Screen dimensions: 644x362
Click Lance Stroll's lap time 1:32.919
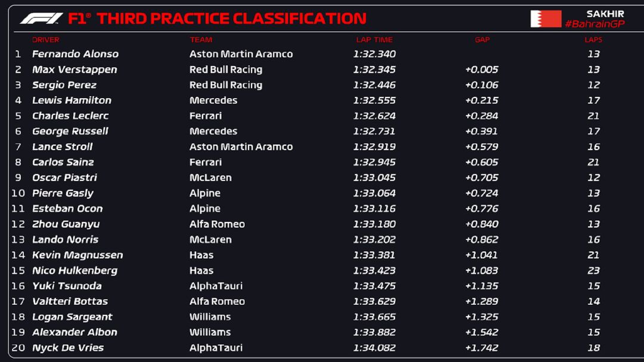[x=374, y=147]
